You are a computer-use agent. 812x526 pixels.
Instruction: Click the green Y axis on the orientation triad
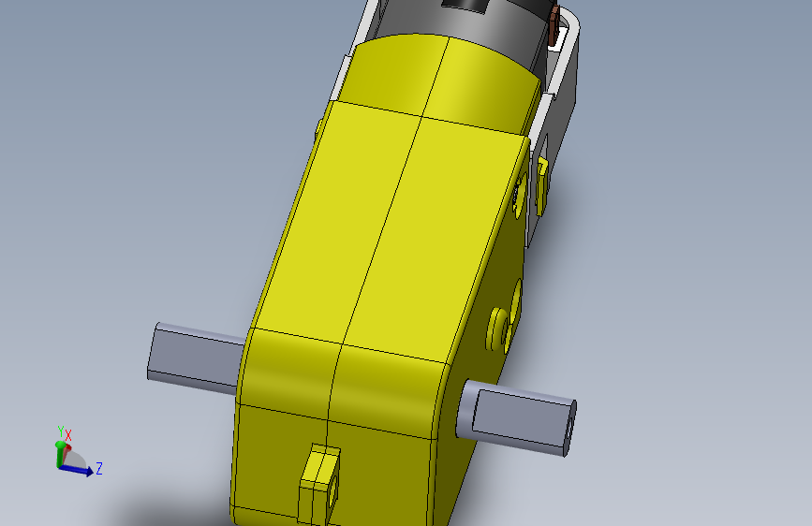pos(60,454)
